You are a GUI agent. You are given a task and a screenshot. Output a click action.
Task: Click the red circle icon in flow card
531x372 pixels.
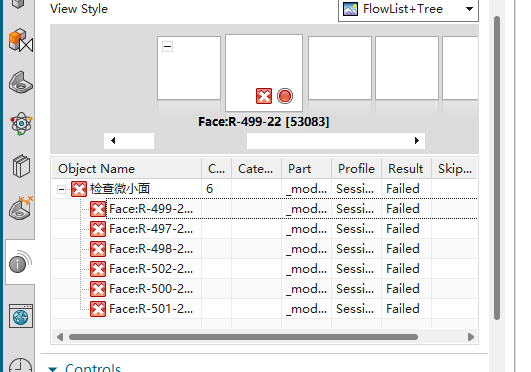pos(285,96)
